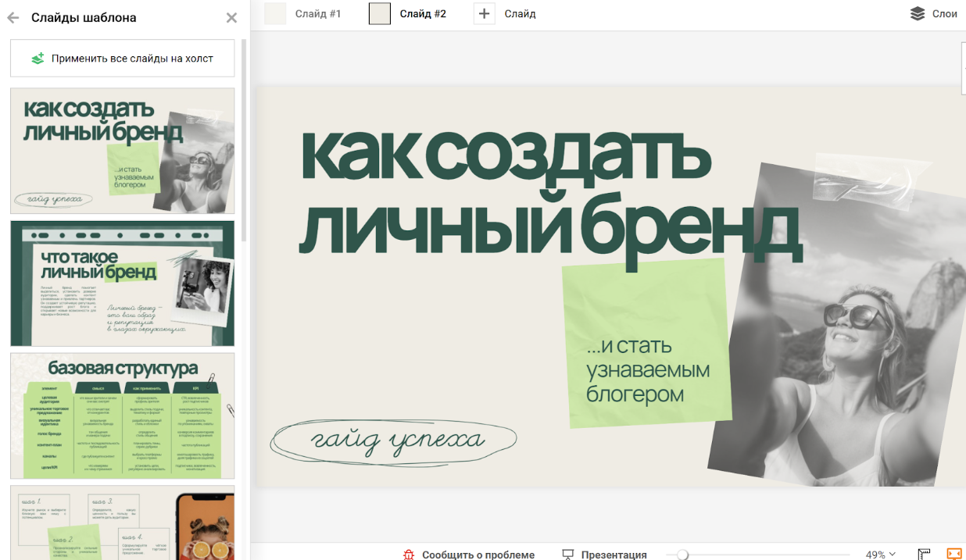
Task: Choose the 'базовая структура' template slide
Action: (x=122, y=416)
